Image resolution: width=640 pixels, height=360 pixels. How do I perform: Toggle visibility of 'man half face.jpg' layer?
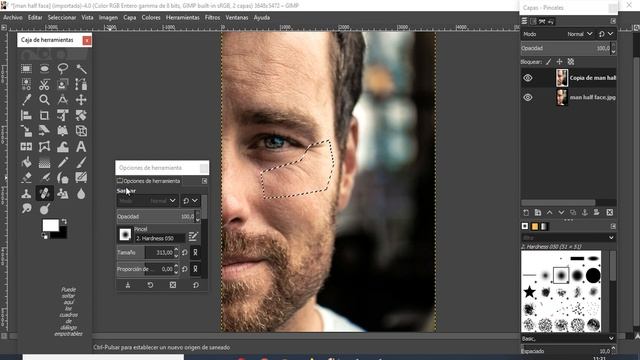[528, 97]
